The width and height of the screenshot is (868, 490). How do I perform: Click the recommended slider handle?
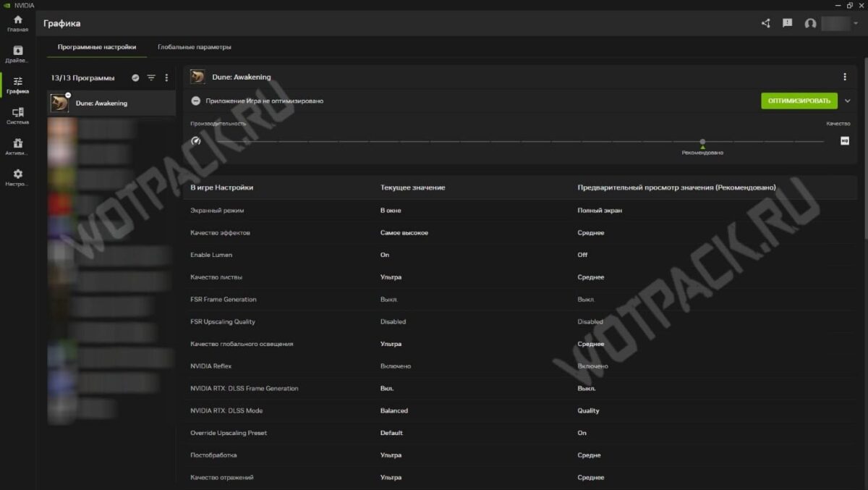[x=702, y=142]
